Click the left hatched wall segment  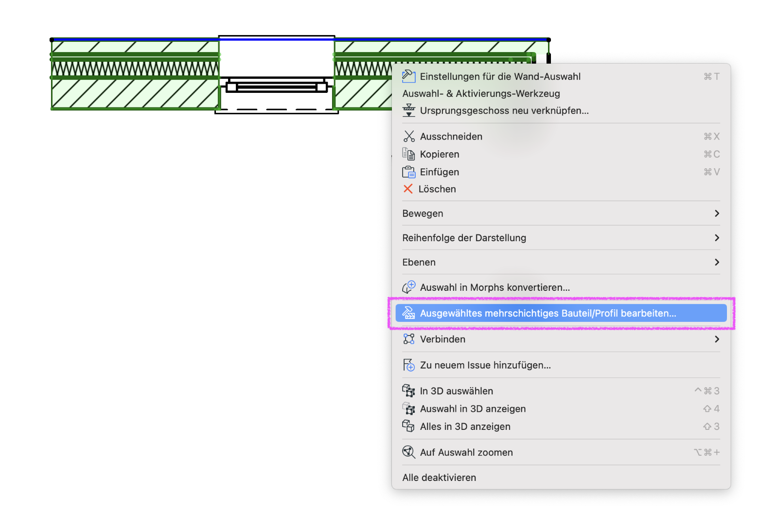click(135, 75)
